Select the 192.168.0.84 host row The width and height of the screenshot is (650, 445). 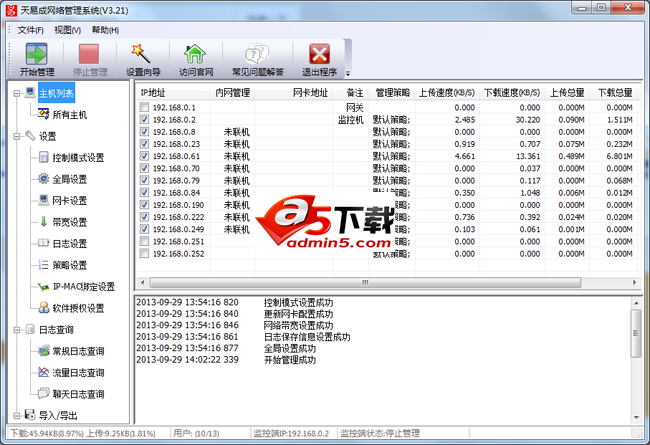(386, 192)
